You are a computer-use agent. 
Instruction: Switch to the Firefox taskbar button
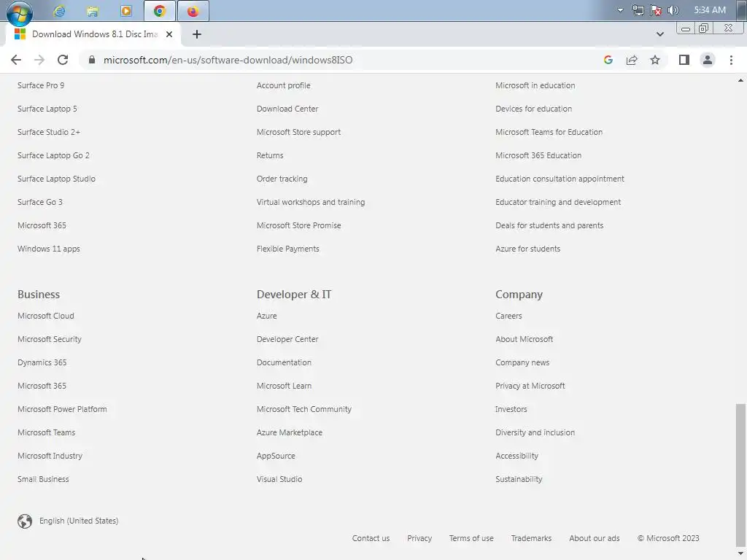pos(193,11)
